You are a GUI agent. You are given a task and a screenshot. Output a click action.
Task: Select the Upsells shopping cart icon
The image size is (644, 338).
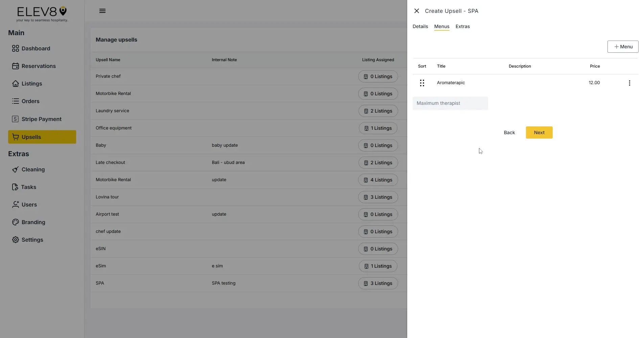[x=16, y=137]
